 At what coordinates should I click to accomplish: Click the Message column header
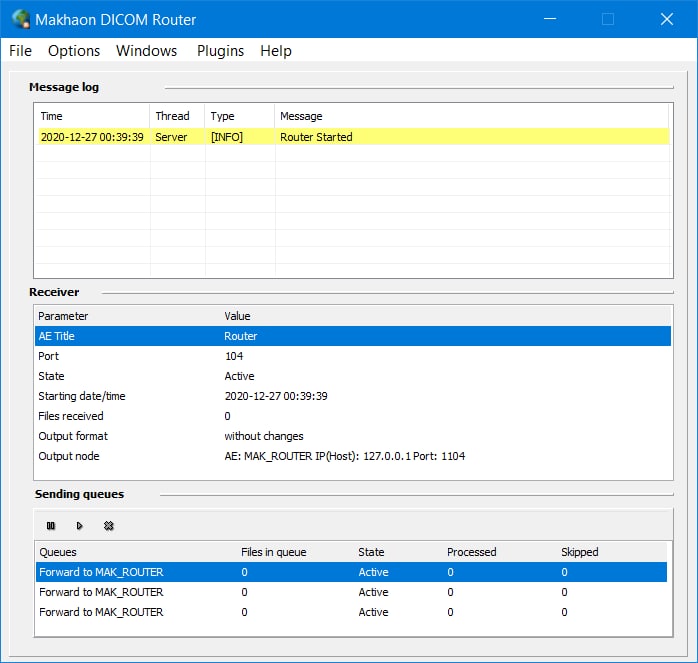coord(472,116)
